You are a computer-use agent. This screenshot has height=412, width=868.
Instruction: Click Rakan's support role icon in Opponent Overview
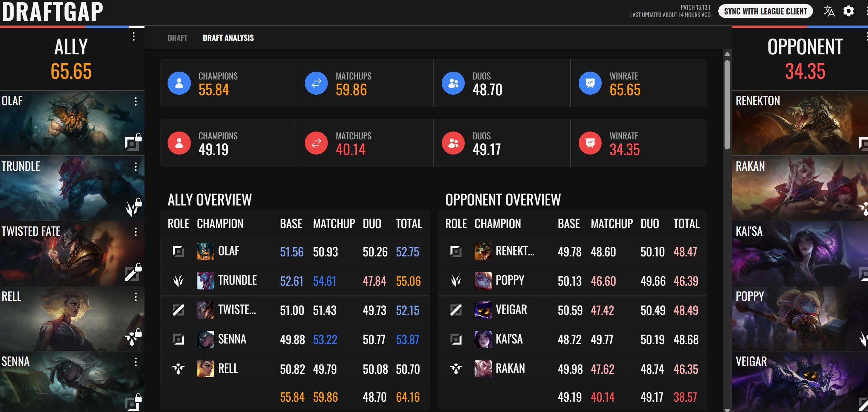pos(456,369)
